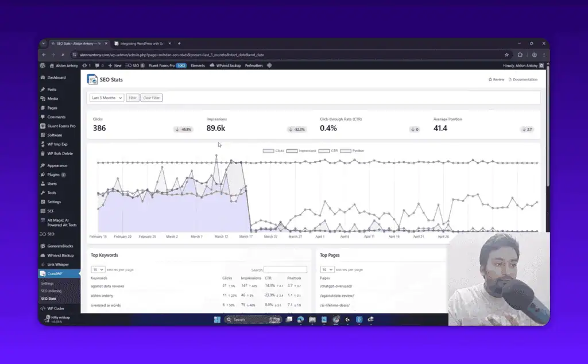Viewport: 588px width, 364px height.
Task: Click the Software sidebar icon
Action: point(42,135)
